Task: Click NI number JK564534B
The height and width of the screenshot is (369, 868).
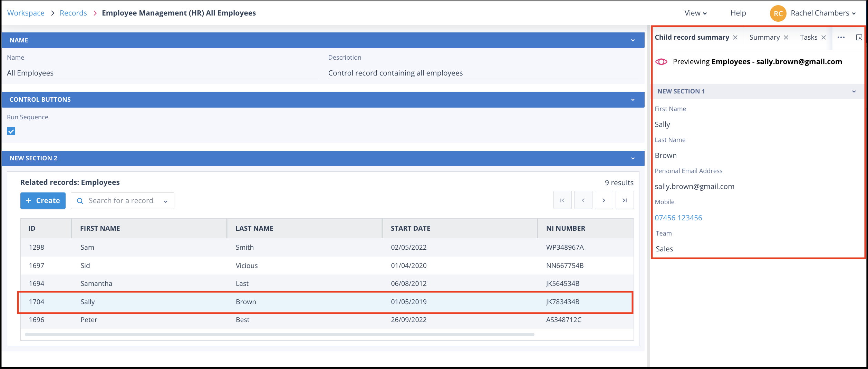Action: (563, 283)
